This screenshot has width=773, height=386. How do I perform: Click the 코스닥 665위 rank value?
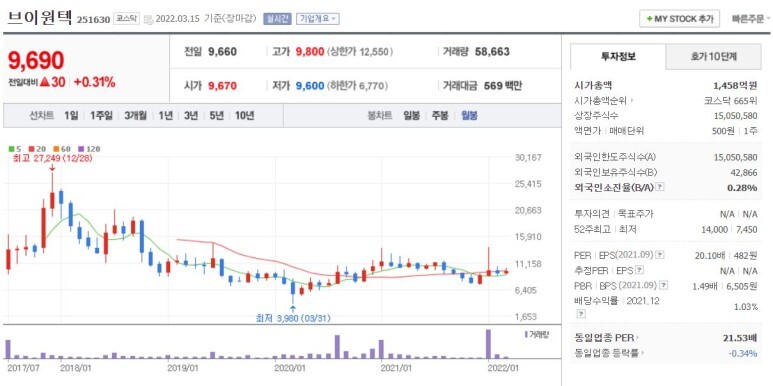coord(731,101)
